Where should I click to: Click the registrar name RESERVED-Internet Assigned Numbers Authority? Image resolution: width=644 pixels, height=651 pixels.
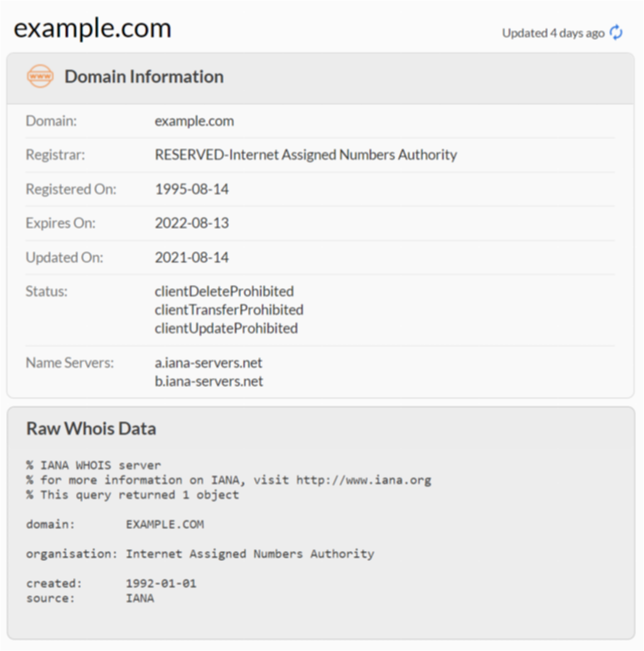coord(305,155)
